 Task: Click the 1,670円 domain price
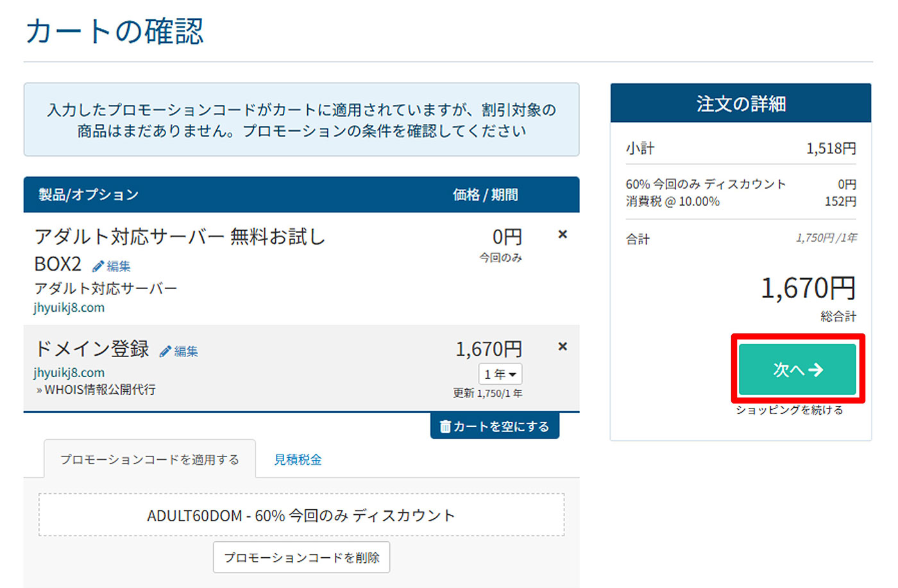click(489, 349)
